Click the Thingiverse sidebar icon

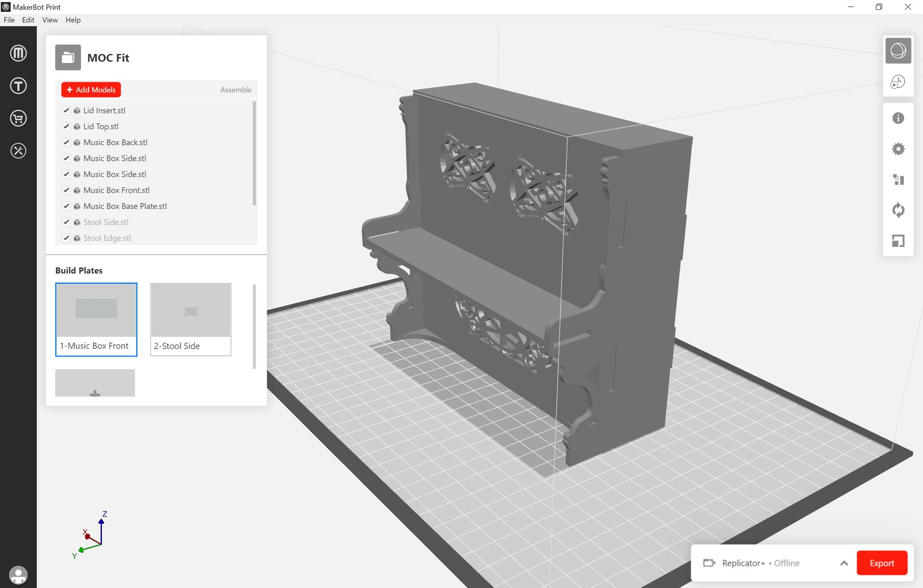[18, 86]
